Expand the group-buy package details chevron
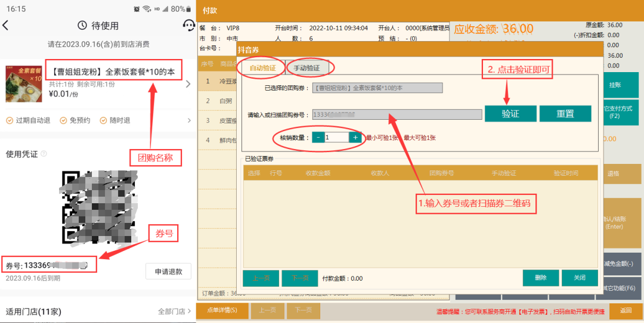644x323 pixels. click(x=188, y=84)
